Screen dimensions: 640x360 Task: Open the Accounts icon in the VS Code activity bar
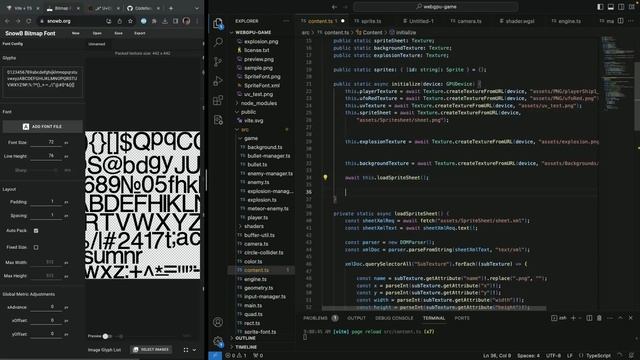point(218,322)
